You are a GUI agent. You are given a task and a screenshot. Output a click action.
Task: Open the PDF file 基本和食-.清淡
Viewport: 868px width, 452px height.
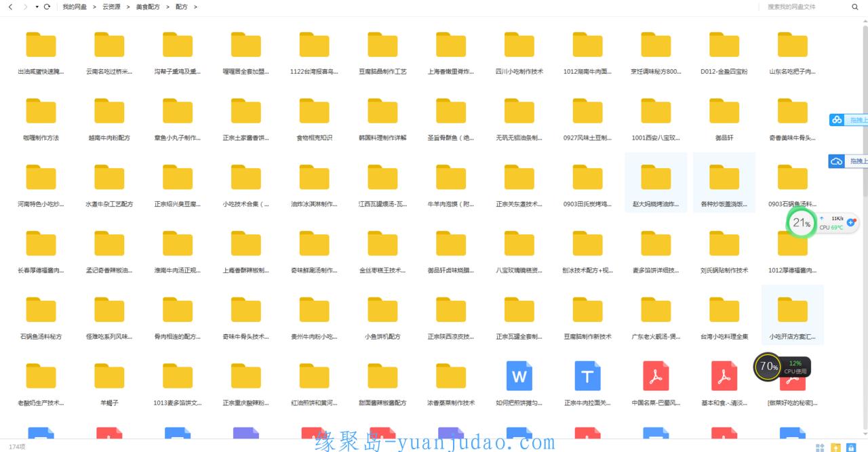pyautogui.click(x=724, y=384)
